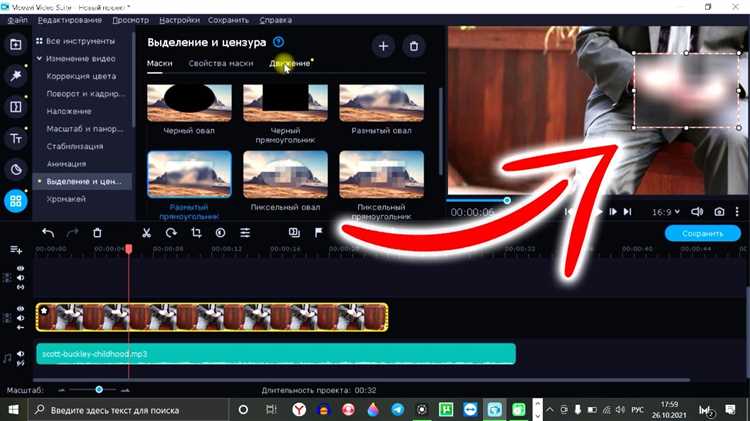Select the Хромакей tool
The width and height of the screenshot is (750, 421).
coord(66,199)
